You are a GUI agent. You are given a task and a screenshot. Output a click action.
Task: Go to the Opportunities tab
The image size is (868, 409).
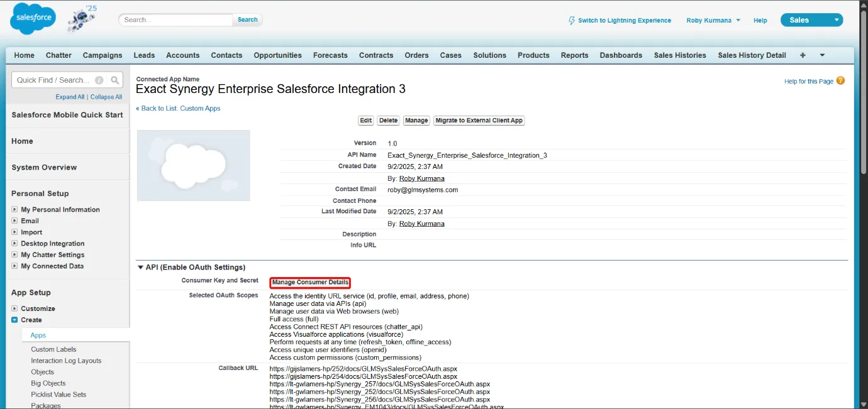point(278,55)
